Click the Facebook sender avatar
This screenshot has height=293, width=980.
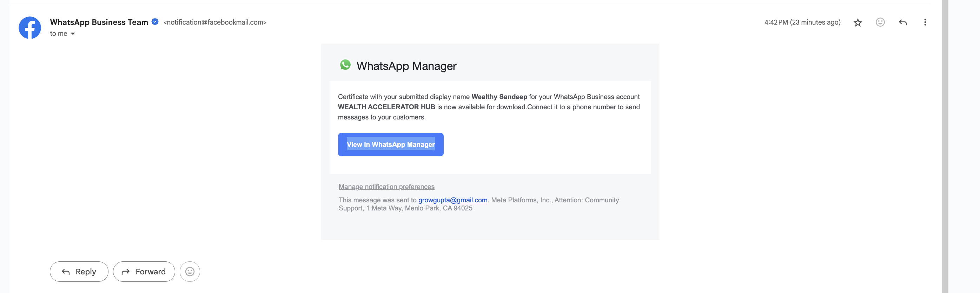point(30,27)
